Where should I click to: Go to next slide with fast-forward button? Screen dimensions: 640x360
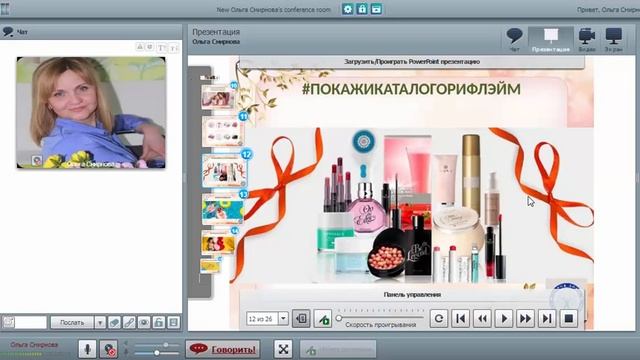[x=525, y=318]
